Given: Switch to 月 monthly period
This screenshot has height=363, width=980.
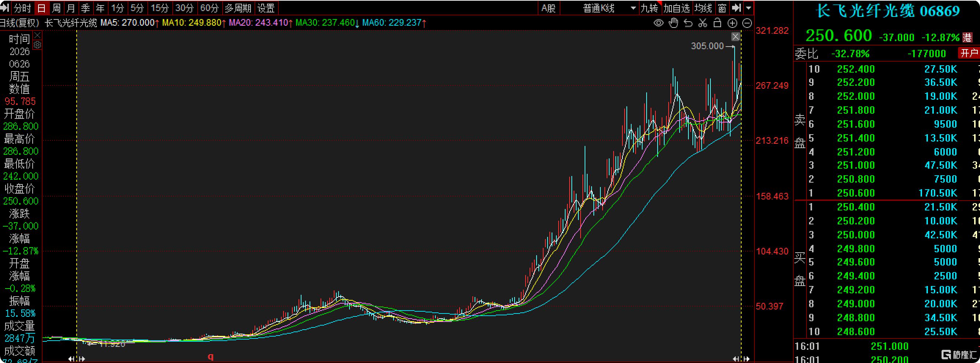Looking at the screenshot, I should pyautogui.click(x=71, y=8).
